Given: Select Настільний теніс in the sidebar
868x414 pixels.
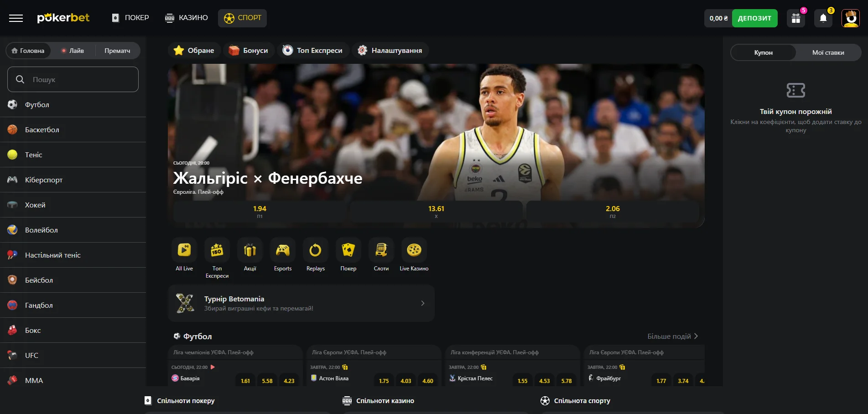Looking at the screenshot, I should coord(73,255).
